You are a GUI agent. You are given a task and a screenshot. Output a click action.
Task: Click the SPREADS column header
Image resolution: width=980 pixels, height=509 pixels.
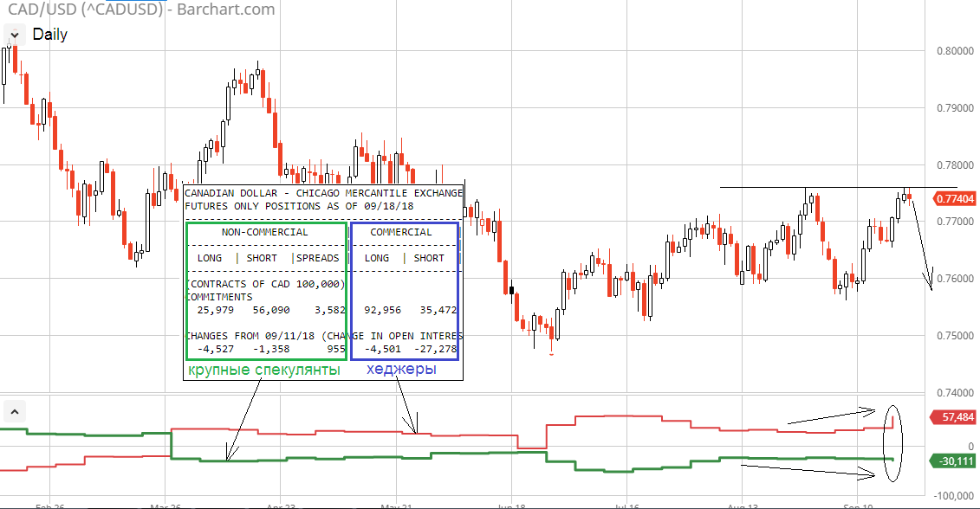(317, 258)
